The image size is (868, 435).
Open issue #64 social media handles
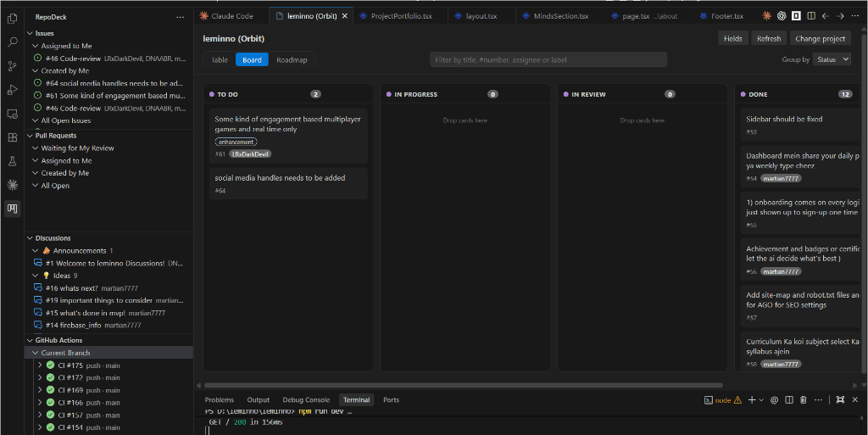pos(108,84)
